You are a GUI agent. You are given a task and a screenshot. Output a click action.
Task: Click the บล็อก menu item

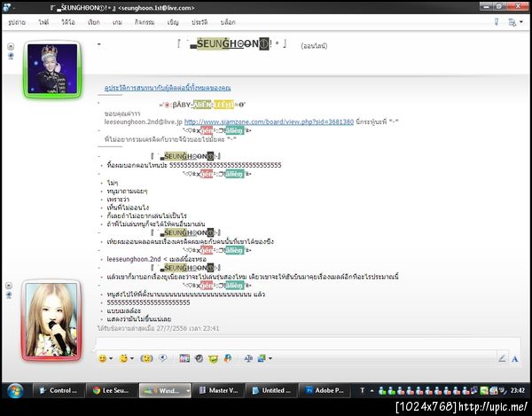click(228, 22)
